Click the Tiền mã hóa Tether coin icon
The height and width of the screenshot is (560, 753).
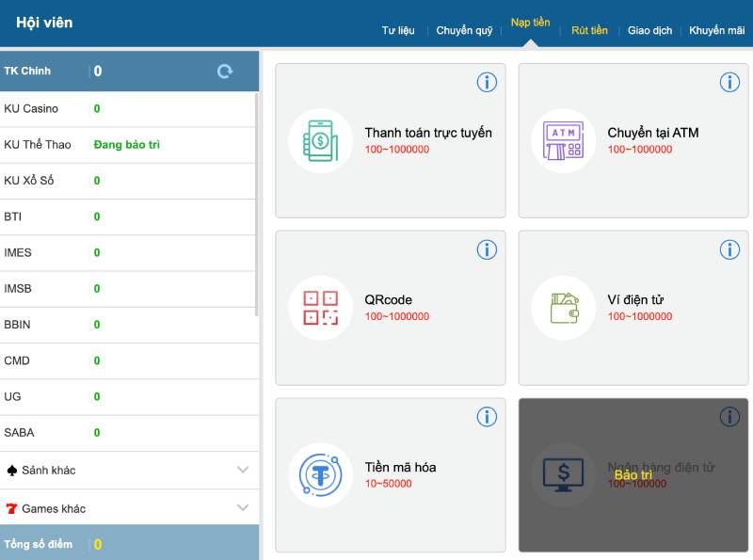coord(320,475)
